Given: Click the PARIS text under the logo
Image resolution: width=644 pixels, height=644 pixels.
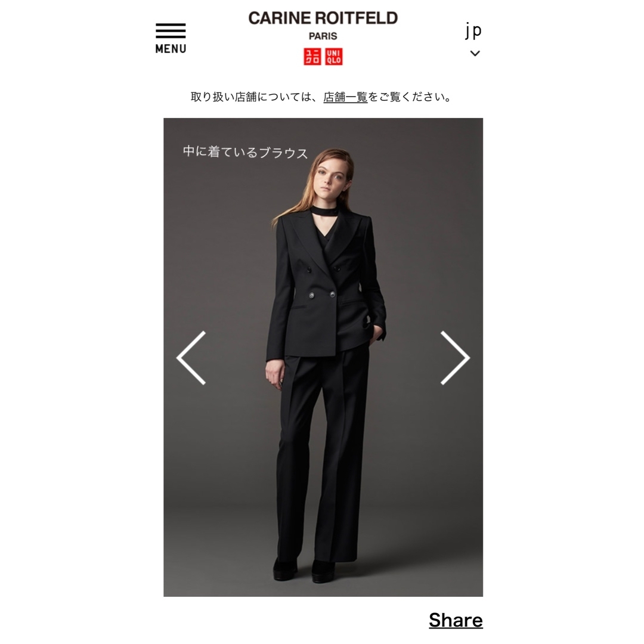Looking at the screenshot, I should (x=323, y=36).
